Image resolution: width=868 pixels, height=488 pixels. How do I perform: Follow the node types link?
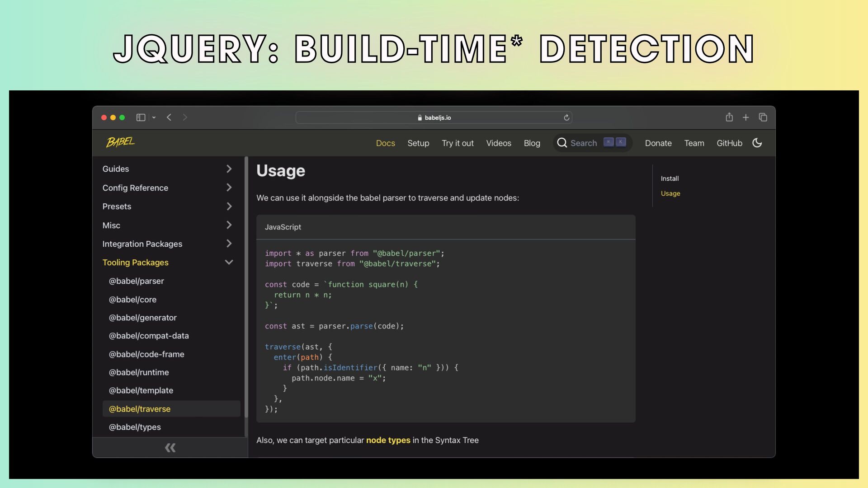388,440
